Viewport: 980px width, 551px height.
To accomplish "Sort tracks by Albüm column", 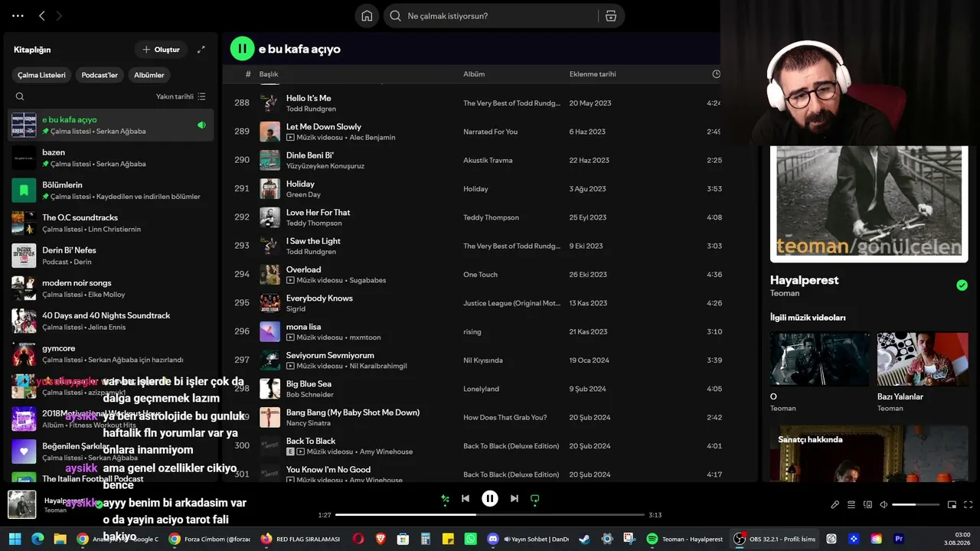I will click(x=474, y=74).
